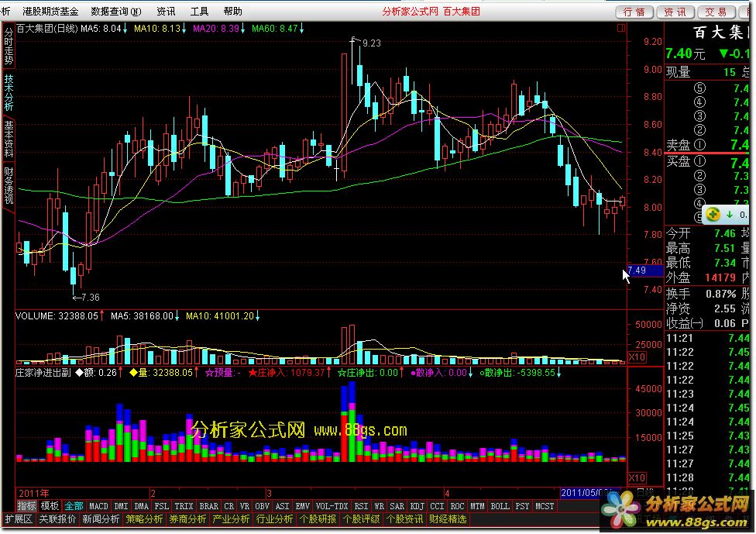The height and width of the screenshot is (534, 756).
Task: Click the 百大集团(日线) chart title
Action: 46,29
